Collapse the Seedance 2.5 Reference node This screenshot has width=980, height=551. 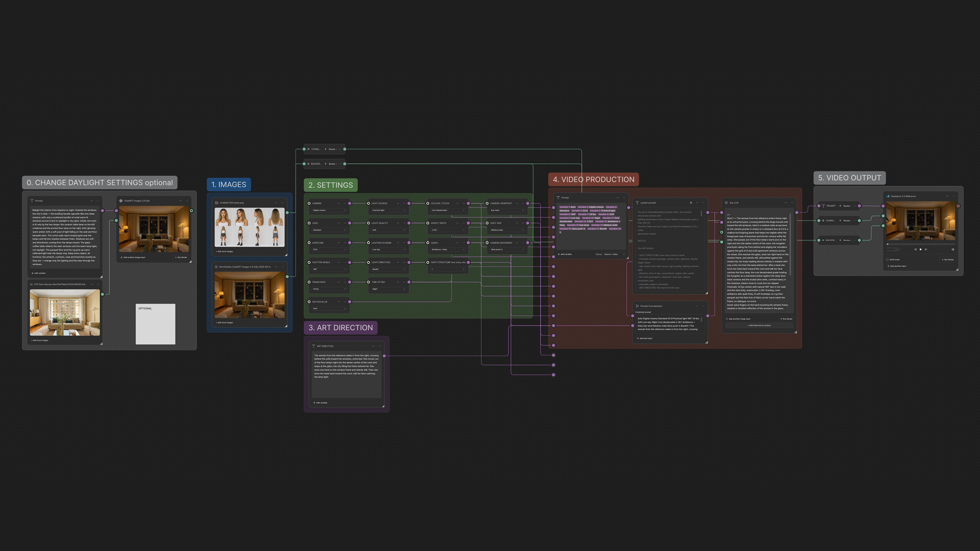[947, 196]
